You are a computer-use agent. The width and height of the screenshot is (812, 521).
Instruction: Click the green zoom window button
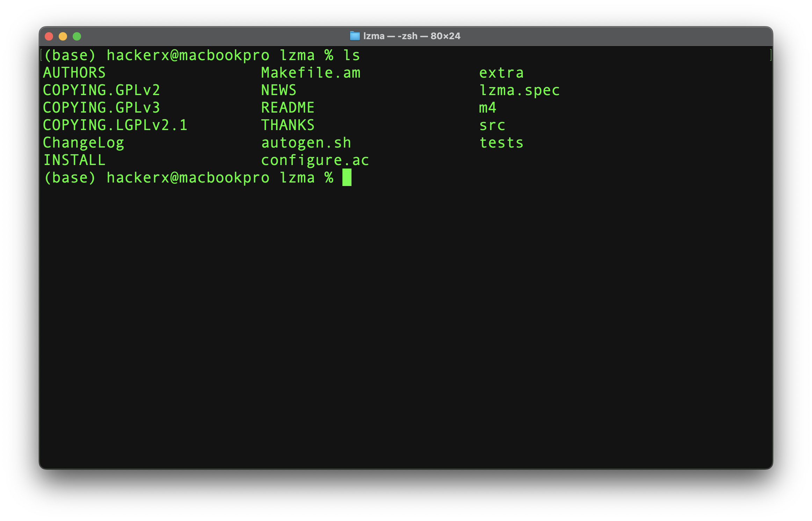coord(77,36)
